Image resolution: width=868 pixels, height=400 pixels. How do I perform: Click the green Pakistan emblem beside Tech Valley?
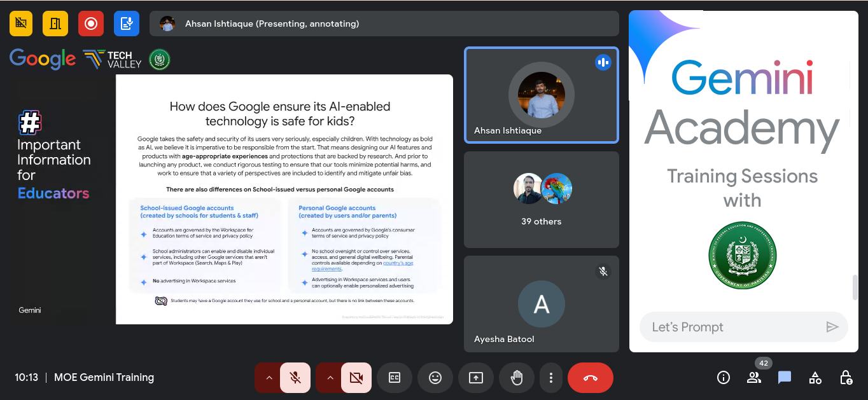pyautogui.click(x=160, y=60)
